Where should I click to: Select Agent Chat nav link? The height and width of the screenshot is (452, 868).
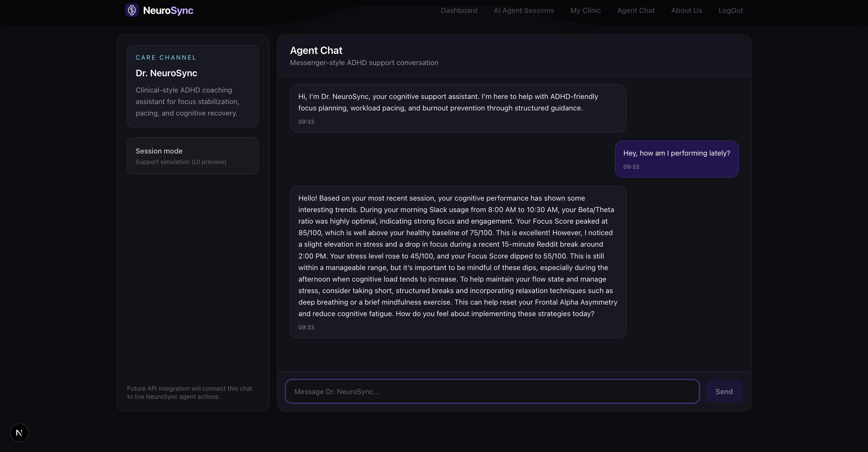tap(636, 11)
